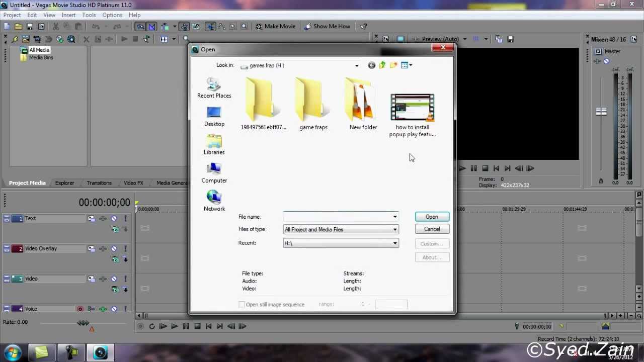Open the View Menu dropdown in Open dialog
Screen dimensions: 644x362
point(407,65)
